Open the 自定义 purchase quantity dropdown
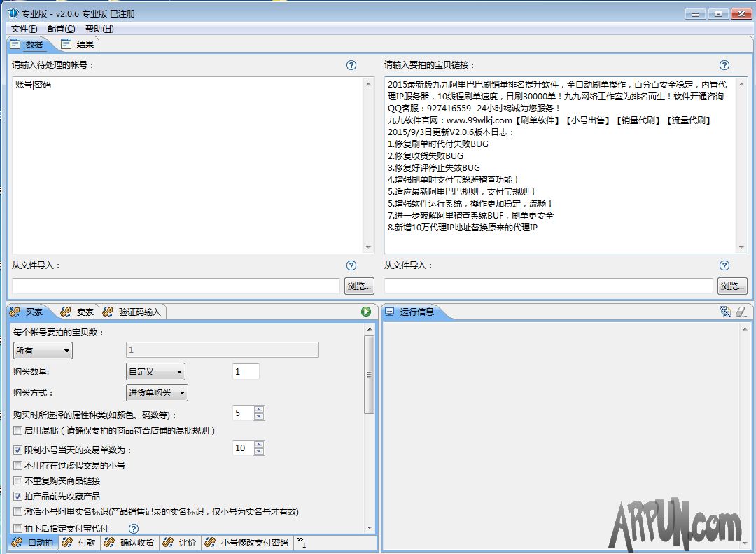 click(x=155, y=372)
